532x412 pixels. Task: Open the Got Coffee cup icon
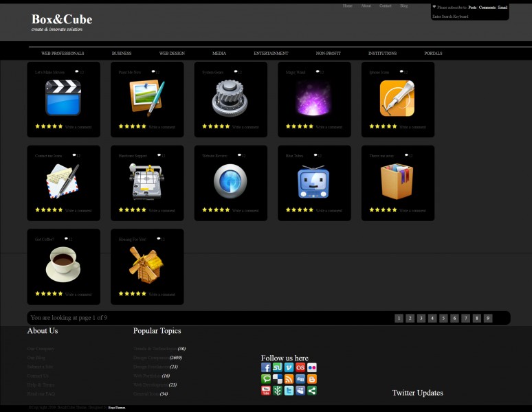click(x=63, y=264)
